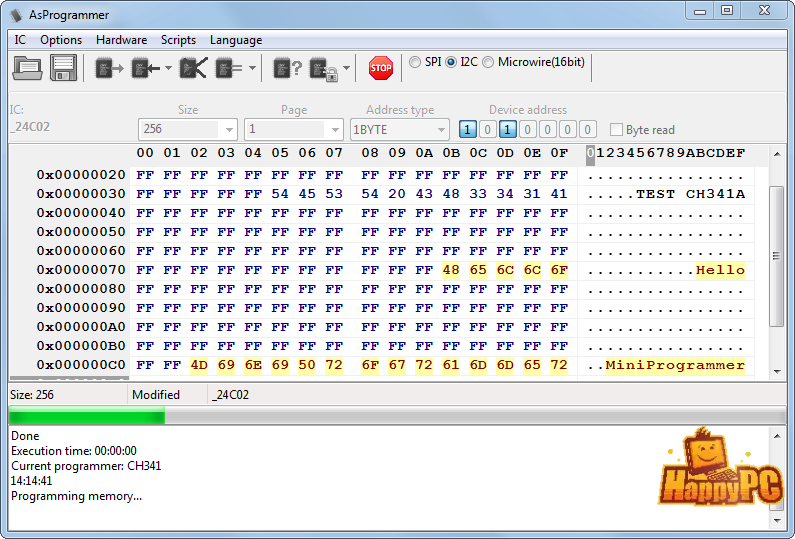
Task: Click the Open file folder icon
Action: point(28,68)
